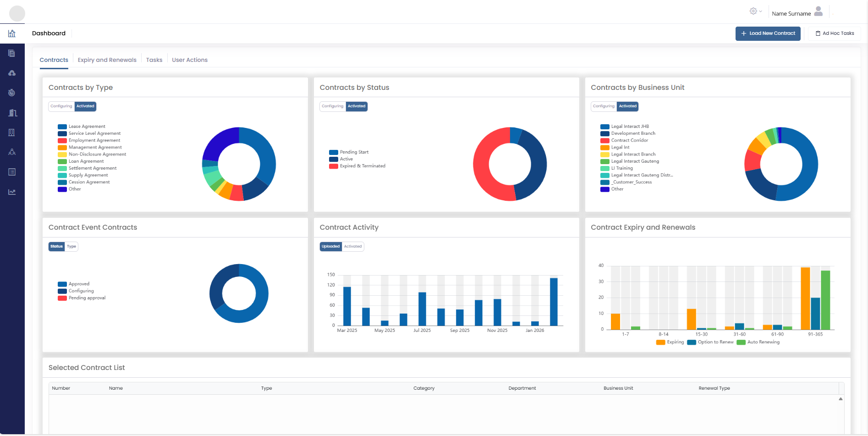Click the documents icon in the sidebar
Viewport: 868px width, 436px height.
click(x=12, y=53)
